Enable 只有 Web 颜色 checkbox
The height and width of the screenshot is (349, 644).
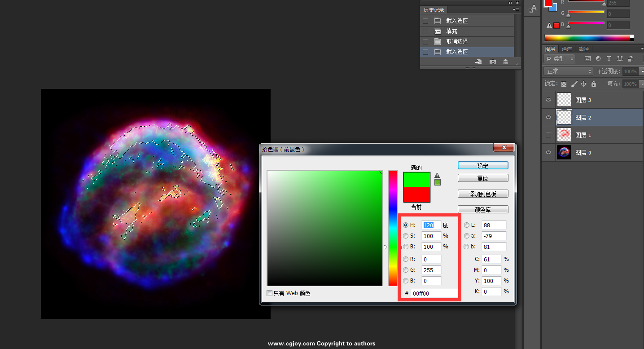click(x=269, y=293)
